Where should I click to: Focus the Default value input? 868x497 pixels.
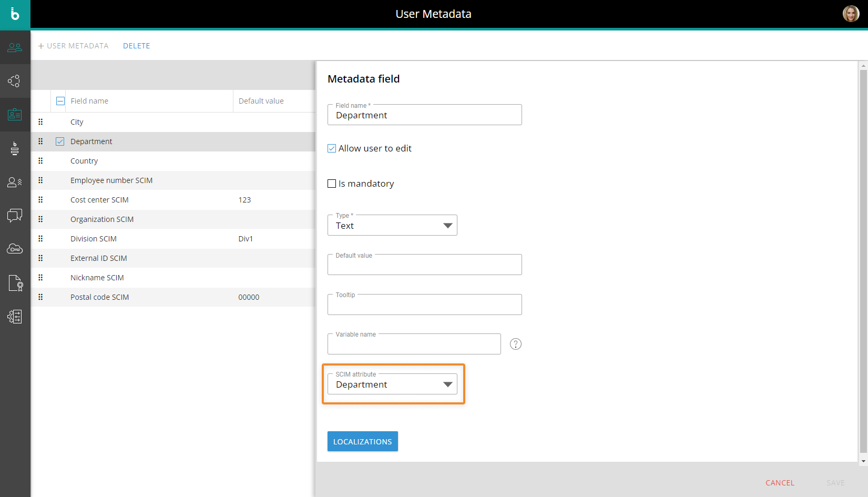pos(425,265)
